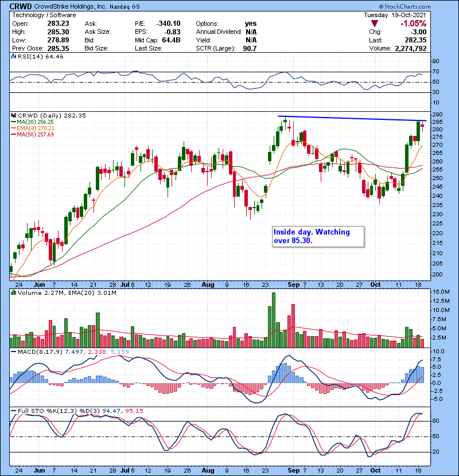
Task: Click the SCTR (Large) value 90.7
Action: [250, 48]
